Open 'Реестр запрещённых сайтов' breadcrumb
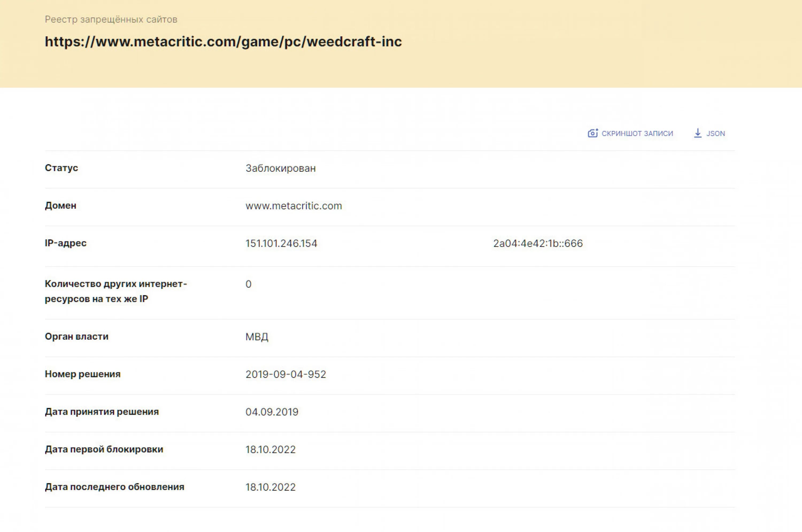 pyautogui.click(x=111, y=19)
